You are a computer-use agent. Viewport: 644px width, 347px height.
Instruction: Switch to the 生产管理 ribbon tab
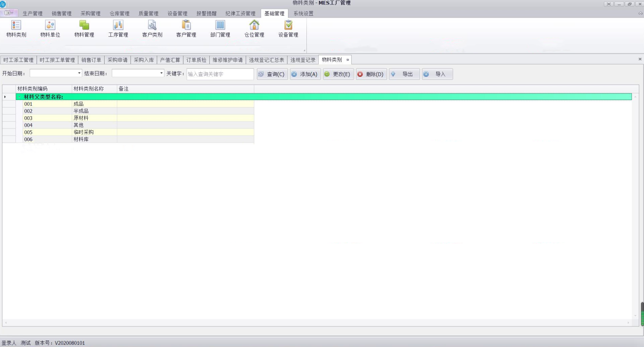coord(32,14)
